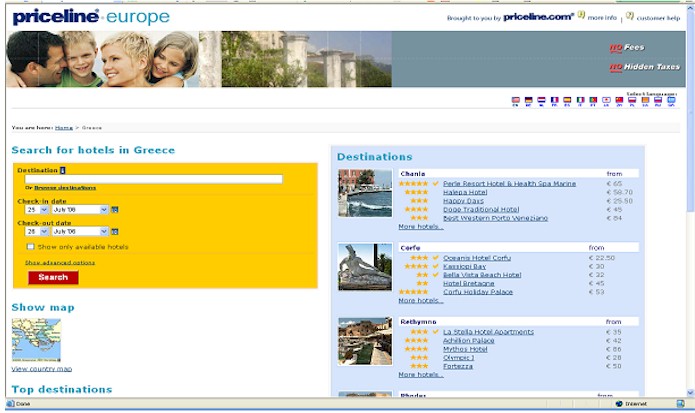This screenshot has height=413, width=695.
Task: Open the check-out month dropdown
Action: point(80,231)
